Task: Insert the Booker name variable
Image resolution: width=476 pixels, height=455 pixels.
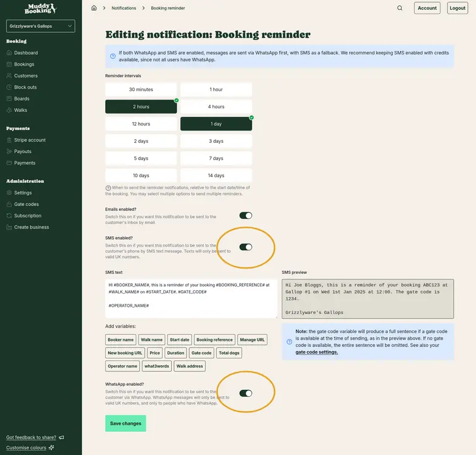Action: tap(120, 340)
